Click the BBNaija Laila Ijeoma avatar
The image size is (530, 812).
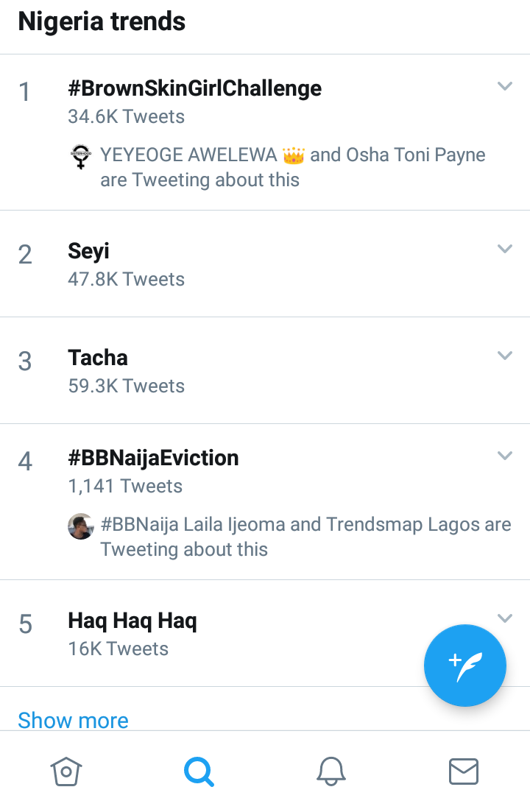81,526
